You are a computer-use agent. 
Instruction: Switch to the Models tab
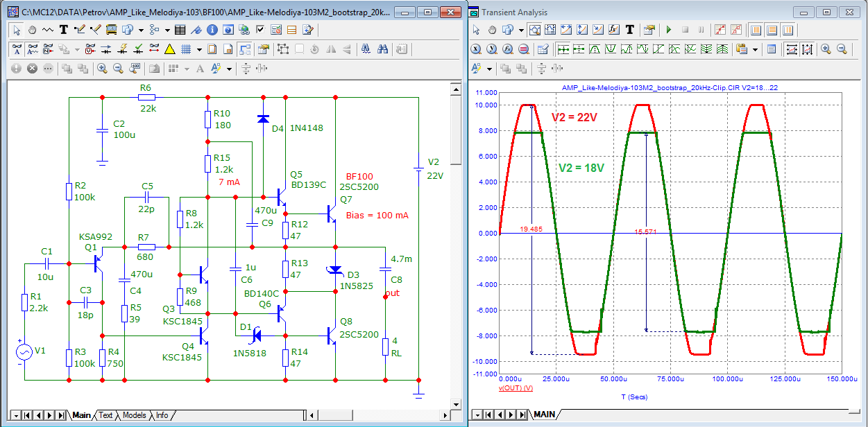pyautogui.click(x=134, y=415)
